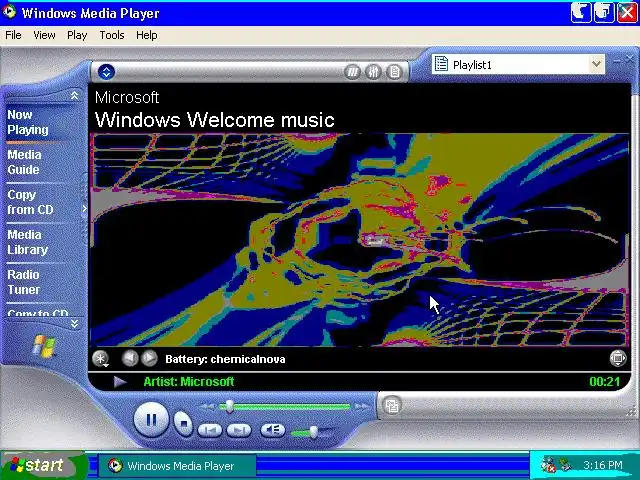Open the Radio Tuner tab
The image size is (640, 480).
24,282
